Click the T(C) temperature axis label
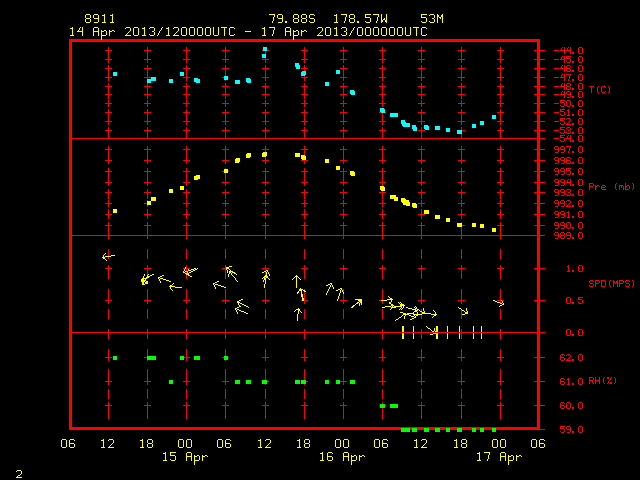 pos(600,89)
